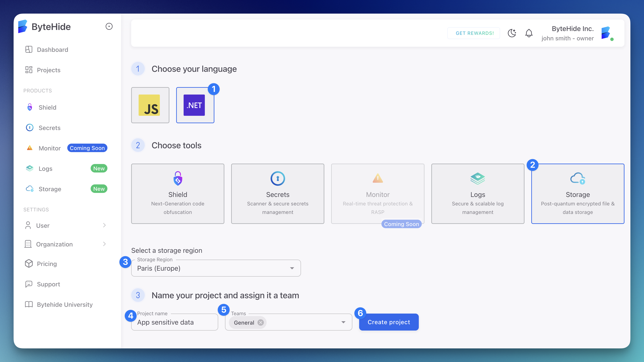Image resolution: width=644 pixels, height=362 pixels.
Task: Open notifications via the bell icon
Action: point(529,33)
